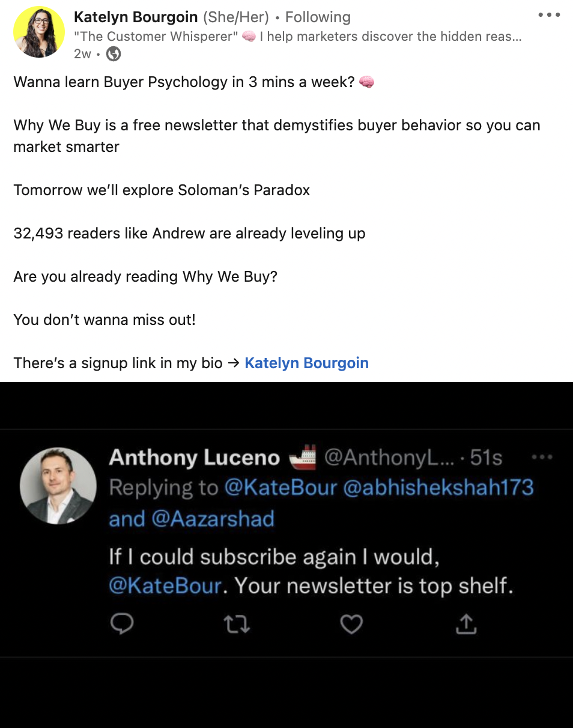Click the tweet reply speech bubble icon
Image resolution: width=573 pixels, height=728 pixels.
click(x=122, y=624)
